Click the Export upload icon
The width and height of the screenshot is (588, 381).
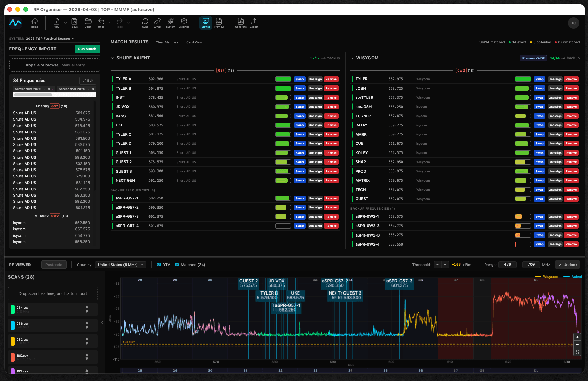tap(254, 23)
